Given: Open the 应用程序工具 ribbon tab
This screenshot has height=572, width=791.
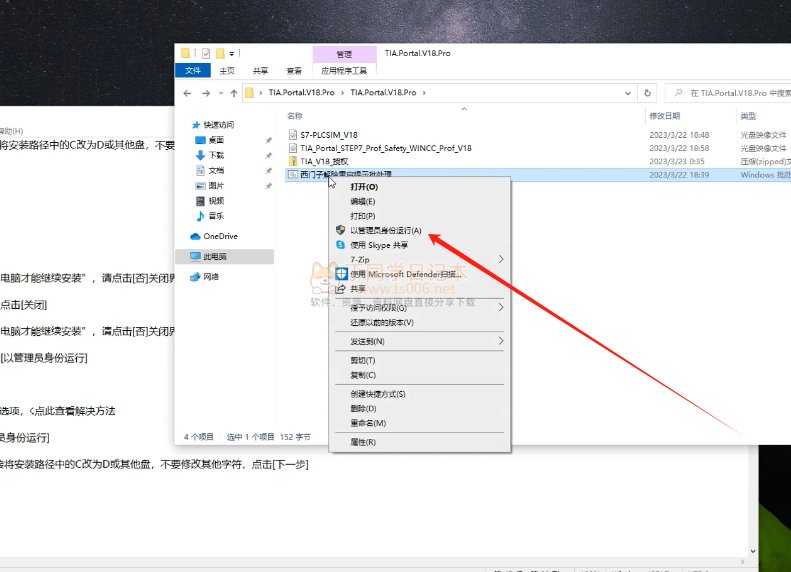Looking at the screenshot, I should pyautogui.click(x=344, y=71).
